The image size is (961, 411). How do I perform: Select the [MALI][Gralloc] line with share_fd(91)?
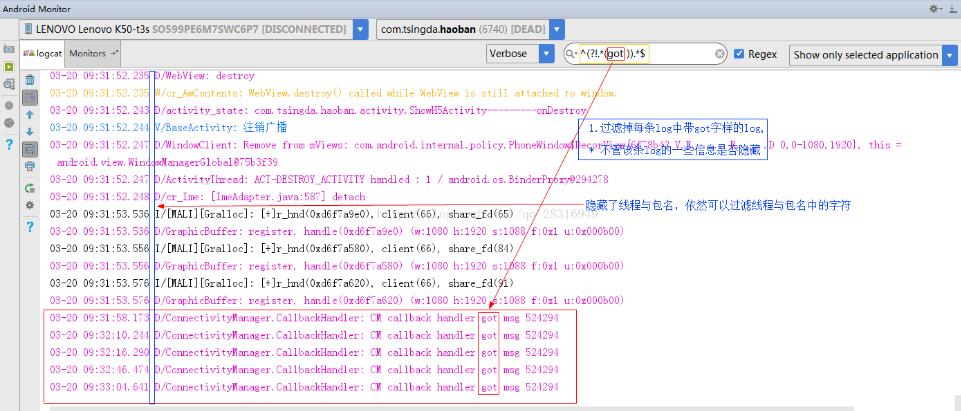tap(282, 283)
